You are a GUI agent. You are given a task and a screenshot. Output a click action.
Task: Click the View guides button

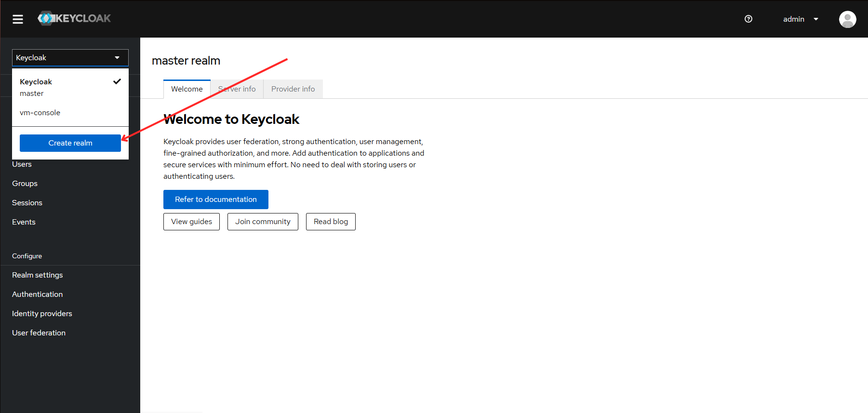click(x=191, y=222)
